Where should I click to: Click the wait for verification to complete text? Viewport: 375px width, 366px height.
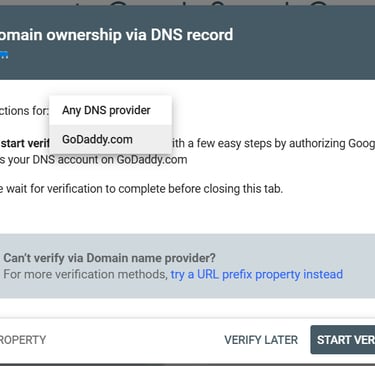coord(141,189)
